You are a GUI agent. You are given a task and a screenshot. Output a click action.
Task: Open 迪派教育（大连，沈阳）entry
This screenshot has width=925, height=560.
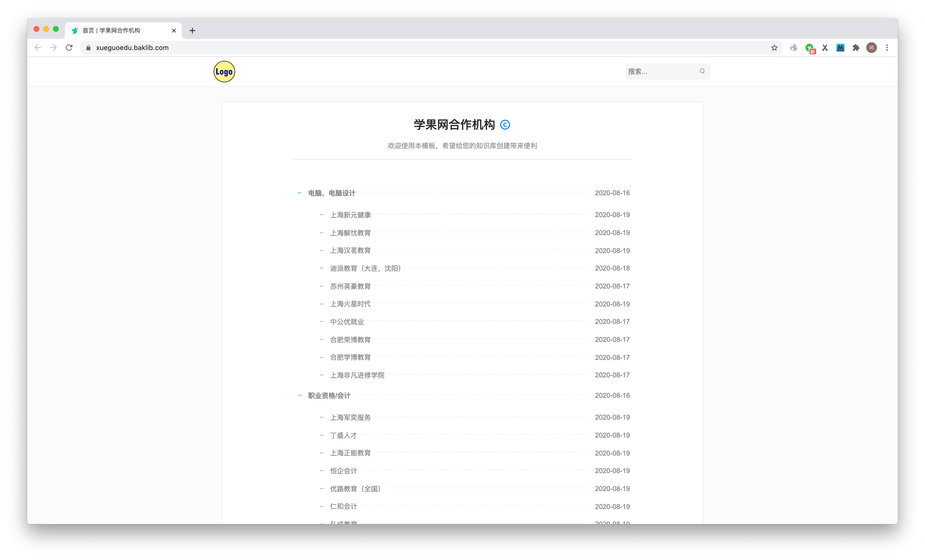coord(365,268)
